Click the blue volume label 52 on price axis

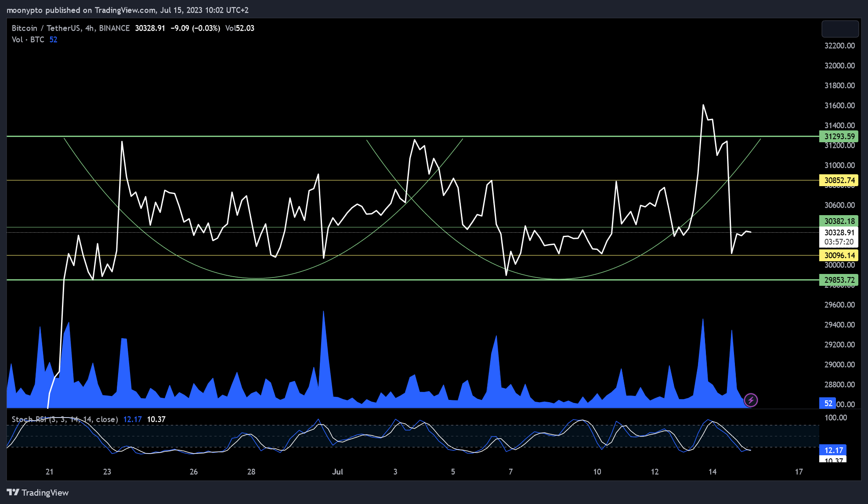coord(828,403)
